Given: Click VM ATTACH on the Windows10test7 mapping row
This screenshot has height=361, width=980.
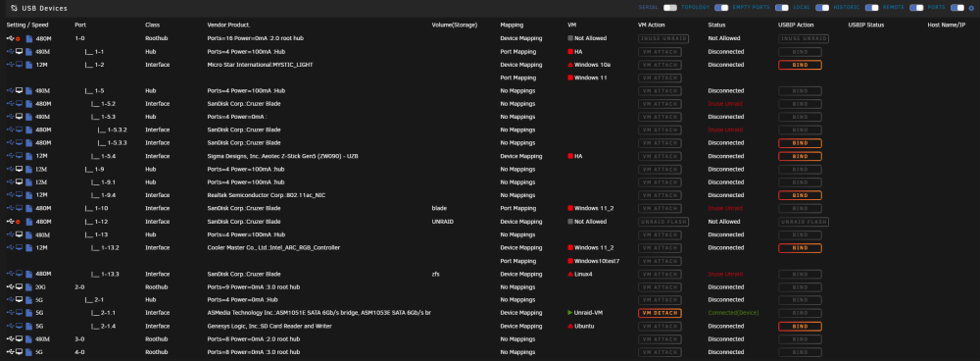Looking at the screenshot, I should 660,261.
